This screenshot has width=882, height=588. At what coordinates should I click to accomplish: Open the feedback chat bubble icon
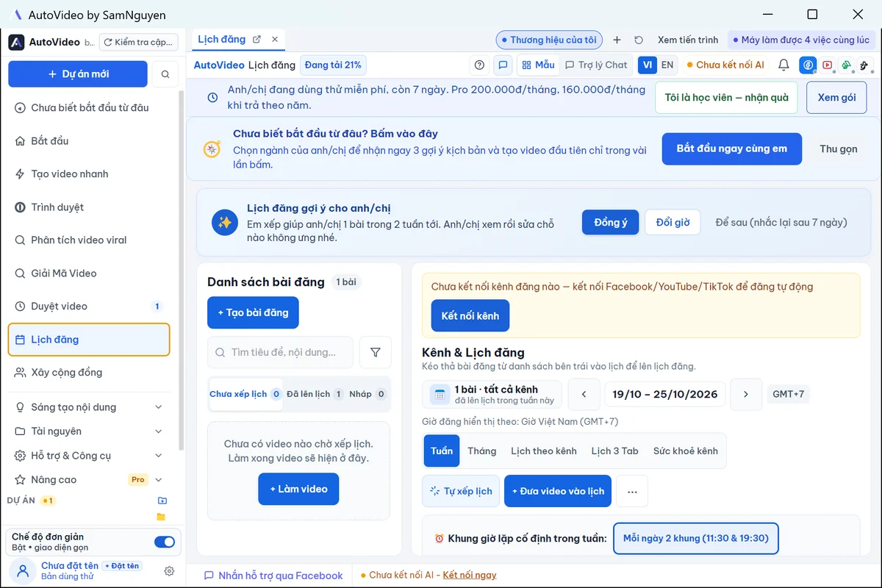[503, 65]
